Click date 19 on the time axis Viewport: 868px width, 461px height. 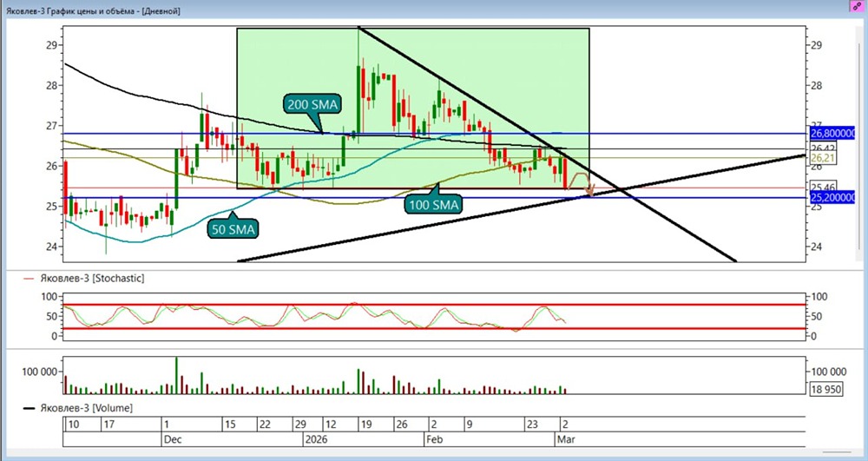tap(366, 425)
